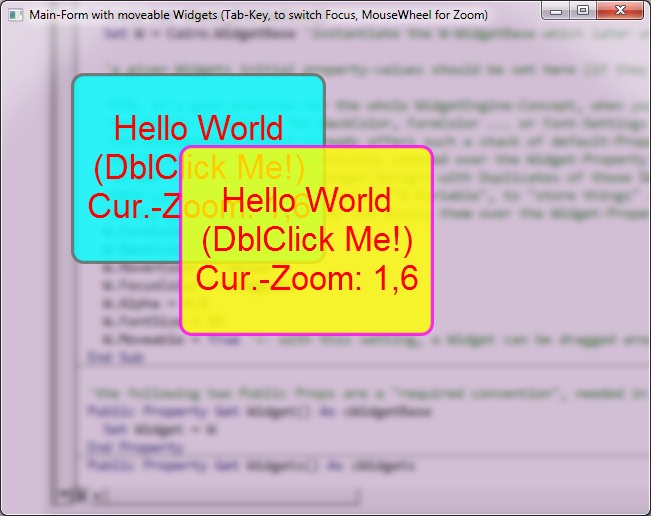Click the application icon in the title bar

click(14, 15)
